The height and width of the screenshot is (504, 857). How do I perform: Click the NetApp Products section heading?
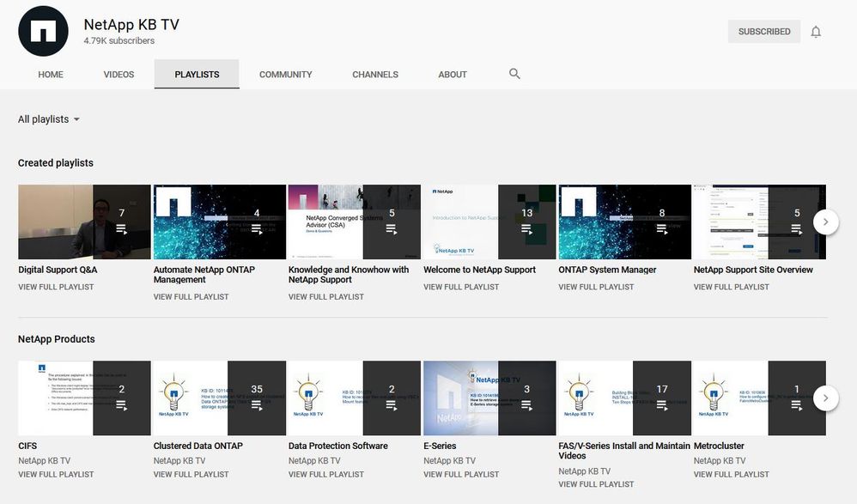(57, 339)
